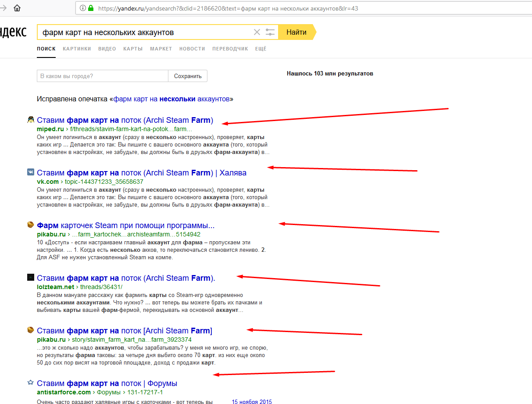
Task: Click the VK favicon beside second result
Action: [x=30, y=172]
